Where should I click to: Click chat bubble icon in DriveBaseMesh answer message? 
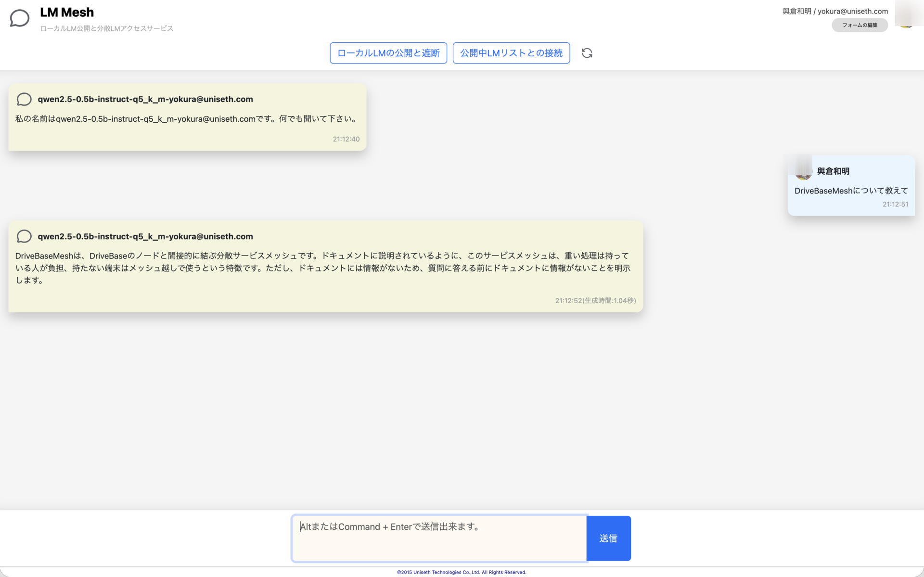24,236
